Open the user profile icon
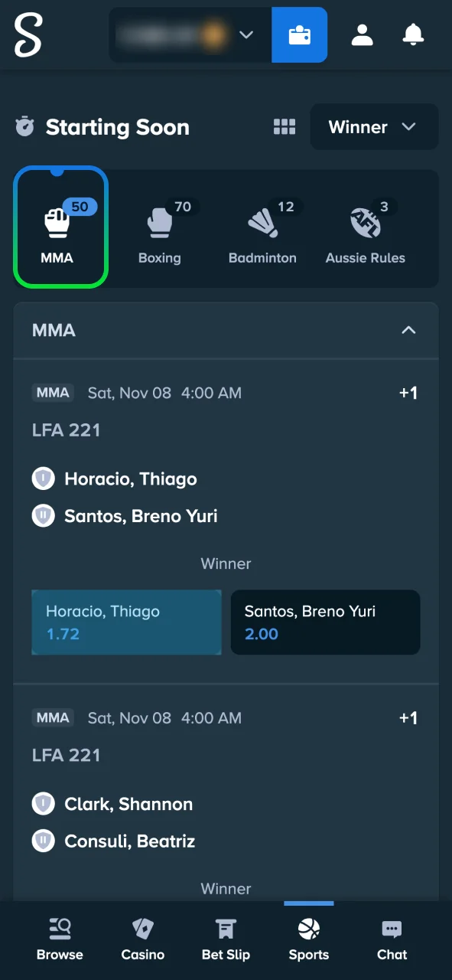 362,34
